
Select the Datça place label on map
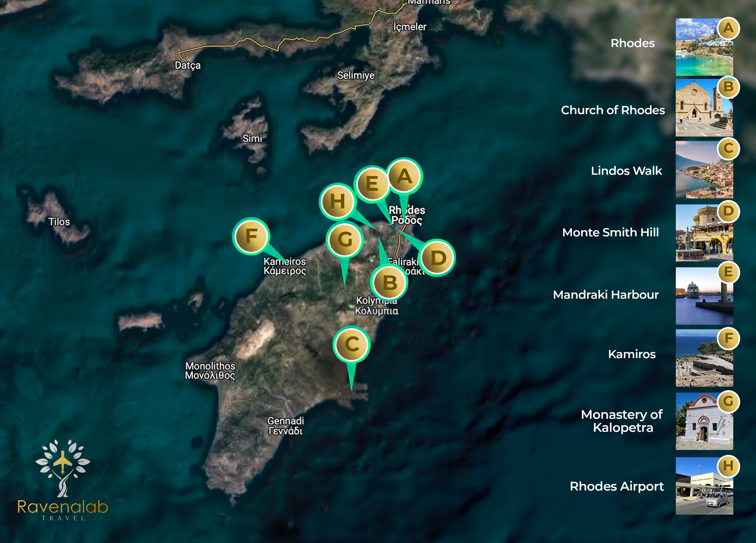click(x=188, y=66)
